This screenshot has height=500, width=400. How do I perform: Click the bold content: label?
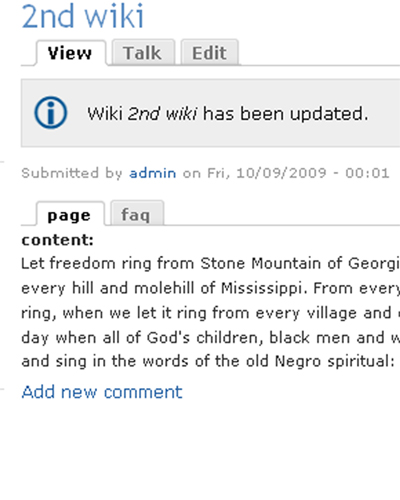click(58, 240)
